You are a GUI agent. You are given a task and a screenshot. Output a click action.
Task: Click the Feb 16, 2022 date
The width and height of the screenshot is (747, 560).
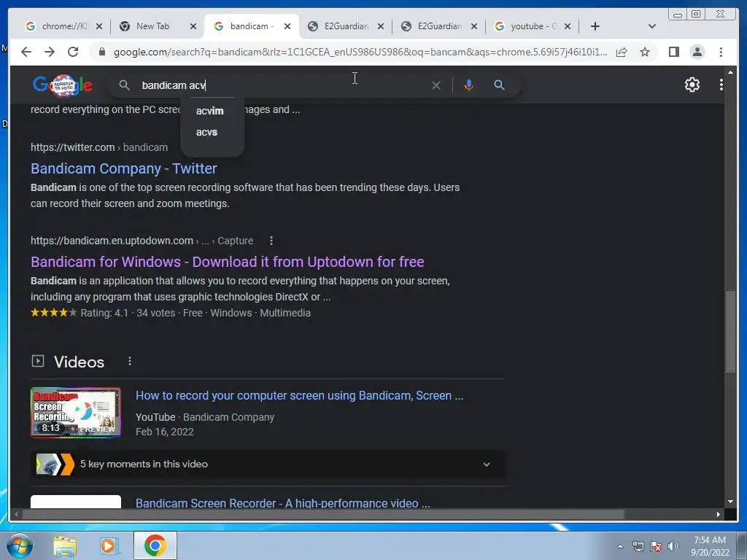pyautogui.click(x=164, y=432)
